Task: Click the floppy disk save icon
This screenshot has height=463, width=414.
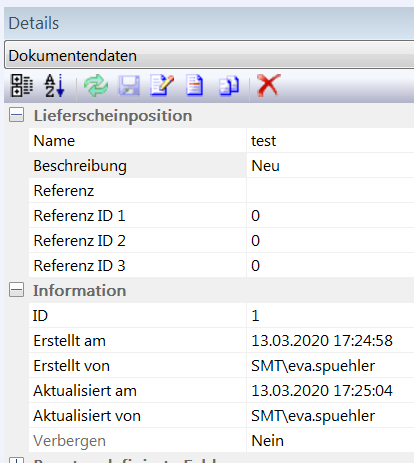Action: [x=129, y=86]
